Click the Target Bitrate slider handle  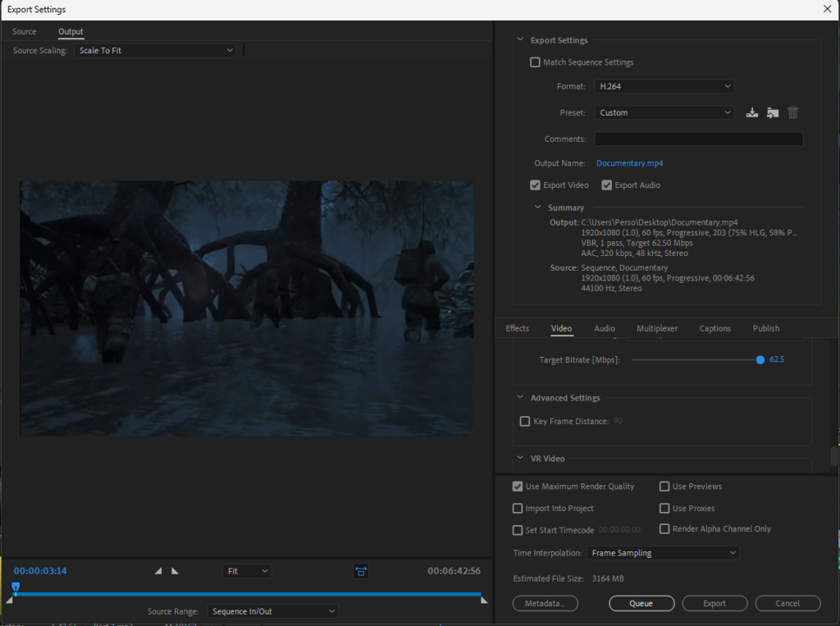click(x=760, y=360)
